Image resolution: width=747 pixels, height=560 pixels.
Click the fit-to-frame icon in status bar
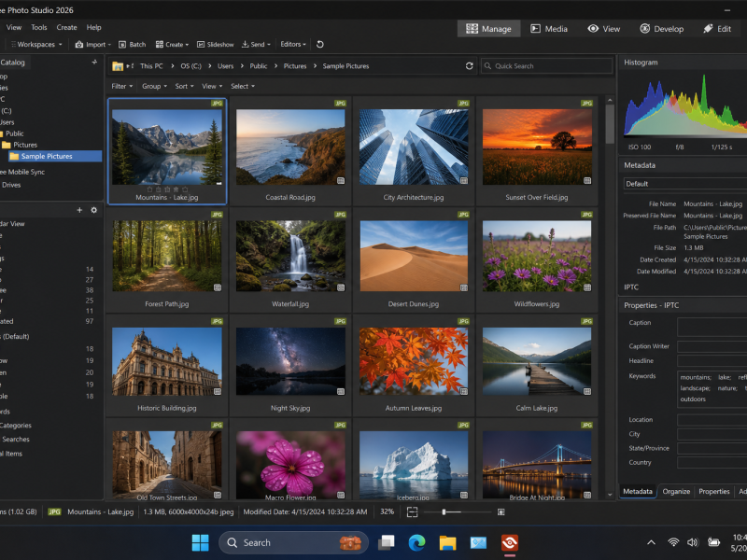point(412,511)
